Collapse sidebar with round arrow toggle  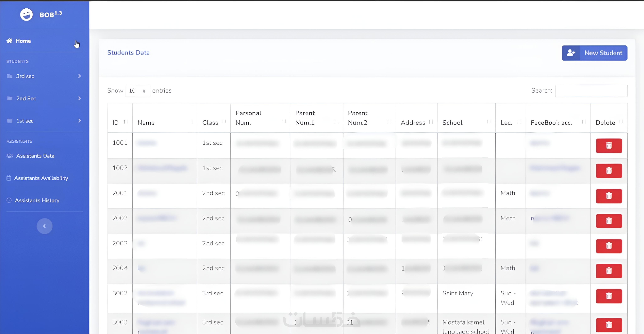point(44,226)
